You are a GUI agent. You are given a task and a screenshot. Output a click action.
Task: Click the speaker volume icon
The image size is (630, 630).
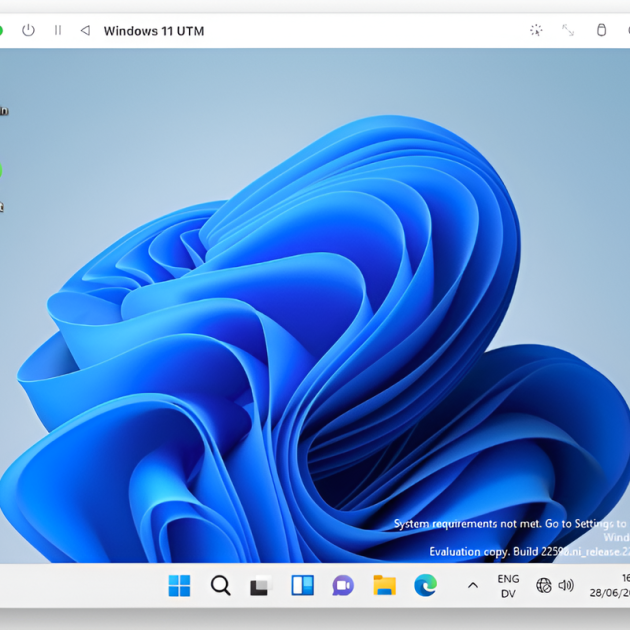[x=566, y=586]
